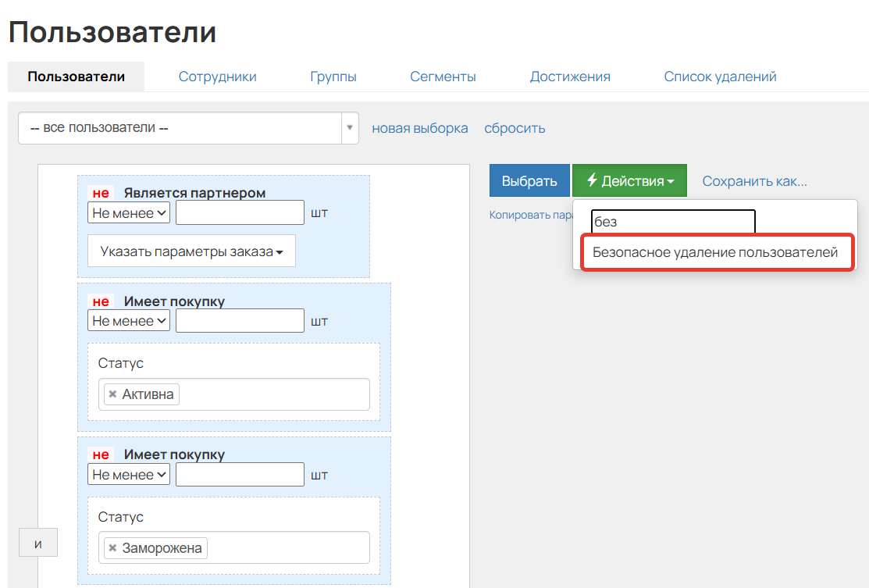Switch to the Сотрудники tab
Image resolution: width=869 pixels, height=588 pixels.
click(x=217, y=76)
